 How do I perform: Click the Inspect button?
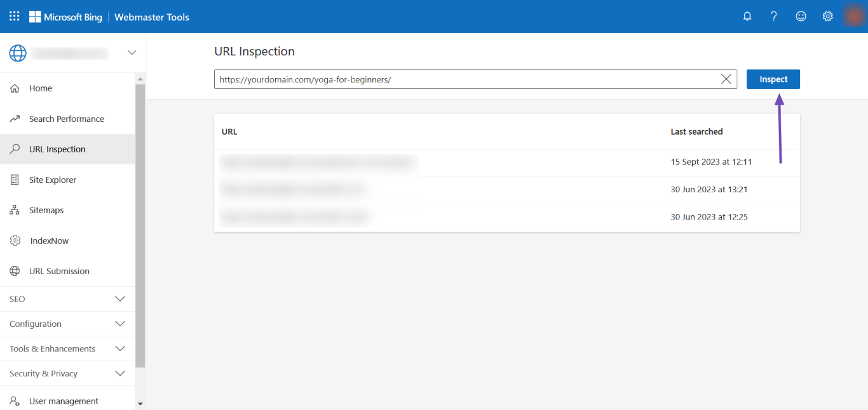tap(773, 79)
